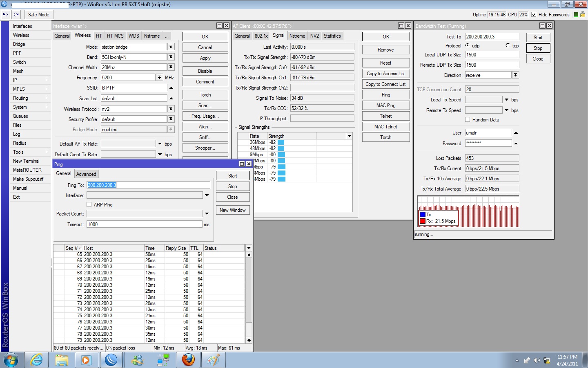
Task: Collapse the User field arrow in Bandwidth Test
Action: (516, 133)
